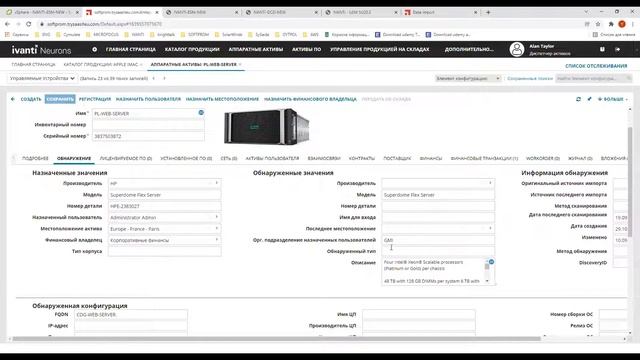
Task: Click the back arrow before СОЗДАТЬ
Action: (x=13, y=99)
